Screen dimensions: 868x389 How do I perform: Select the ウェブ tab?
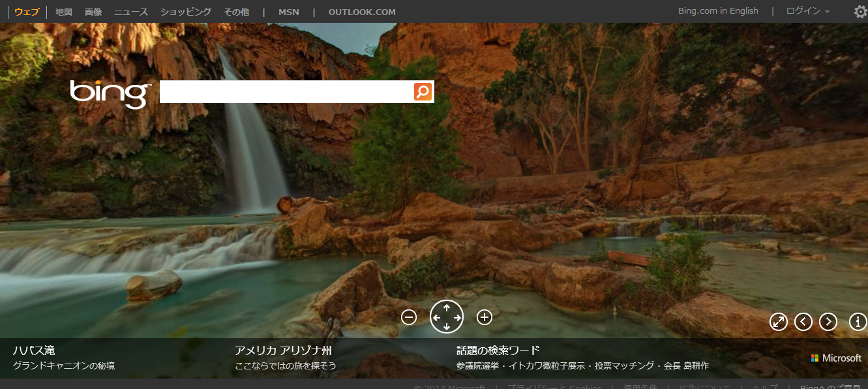(x=27, y=12)
